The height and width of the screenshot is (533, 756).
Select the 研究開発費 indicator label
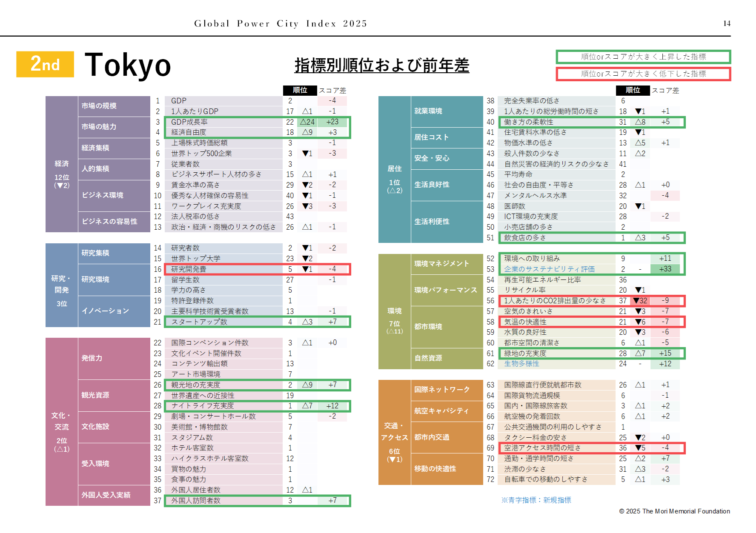pos(189,269)
